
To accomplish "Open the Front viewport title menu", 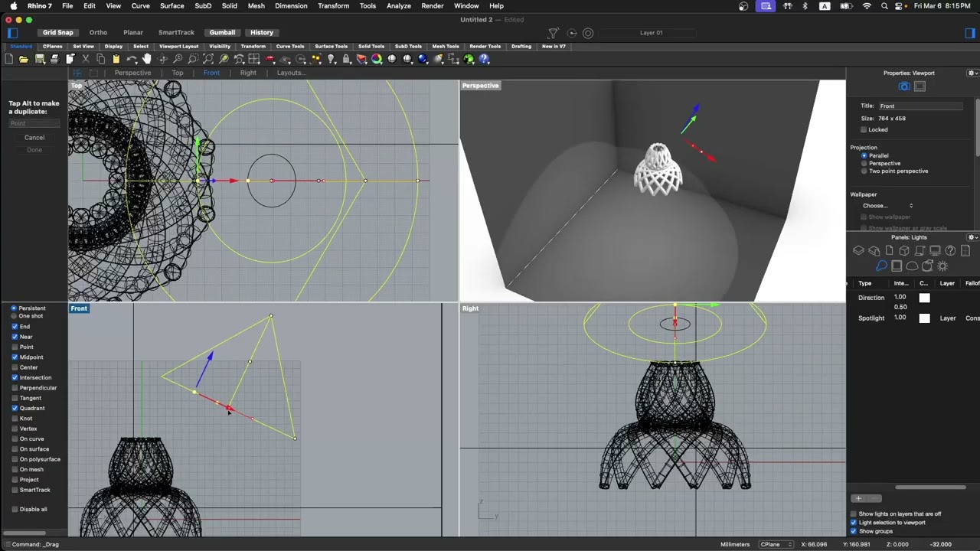I will click(x=79, y=308).
